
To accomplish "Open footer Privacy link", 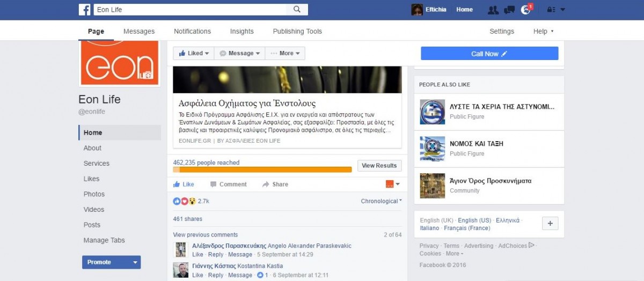I will pyautogui.click(x=429, y=246).
